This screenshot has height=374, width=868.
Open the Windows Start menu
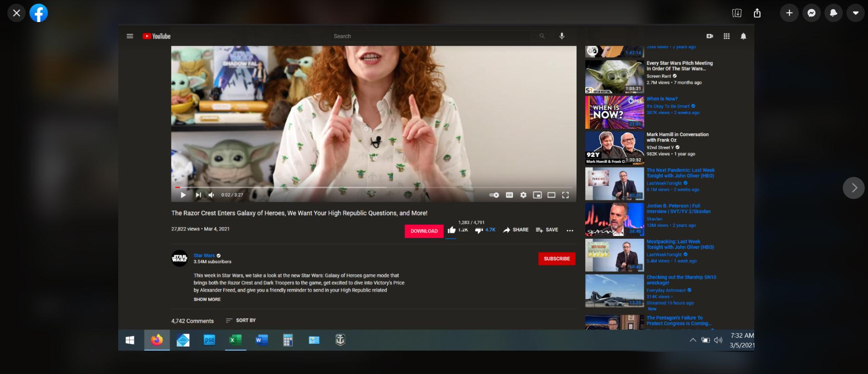[x=130, y=340]
